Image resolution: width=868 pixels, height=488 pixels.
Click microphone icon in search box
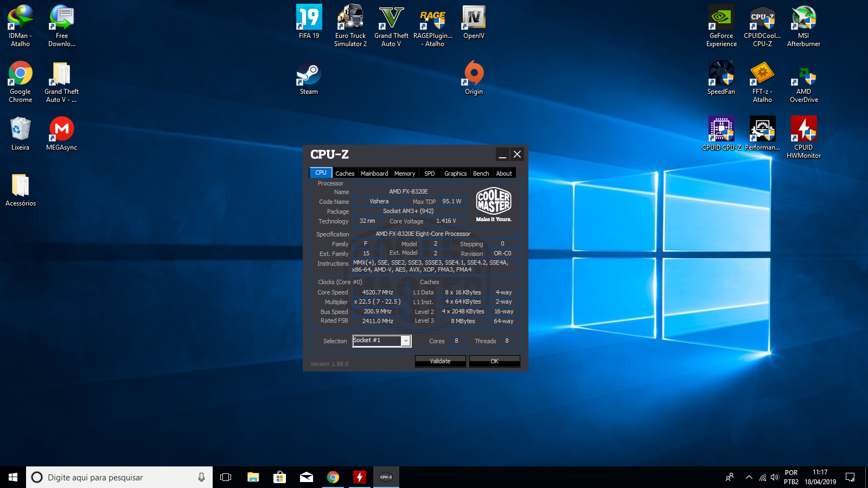point(201,477)
